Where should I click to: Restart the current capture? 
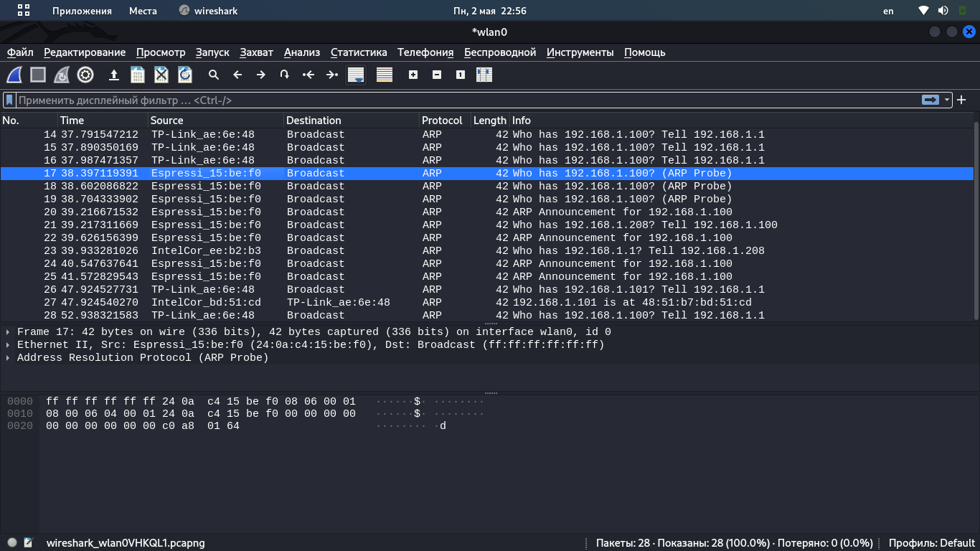pyautogui.click(x=62, y=75)
